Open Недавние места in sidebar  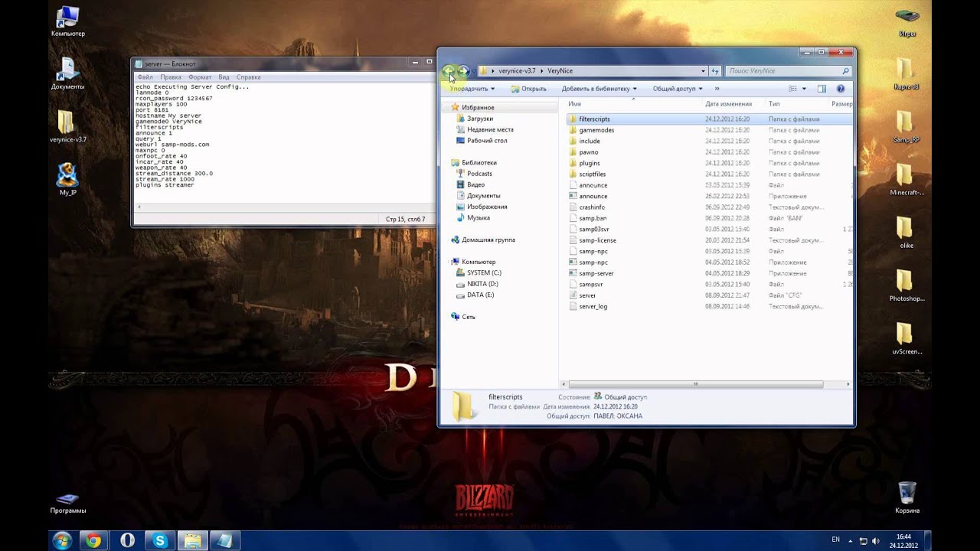click(x=490, y=129)
